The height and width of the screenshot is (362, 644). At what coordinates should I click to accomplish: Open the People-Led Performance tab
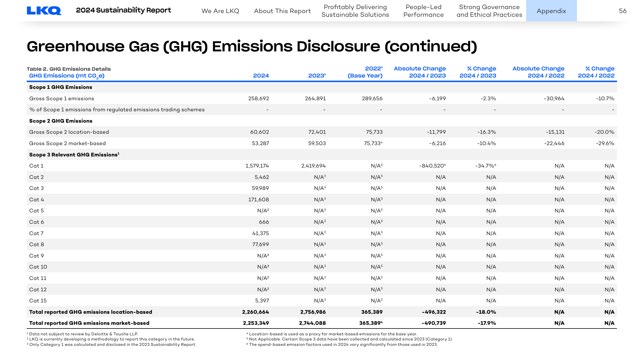tap(424, 11)
